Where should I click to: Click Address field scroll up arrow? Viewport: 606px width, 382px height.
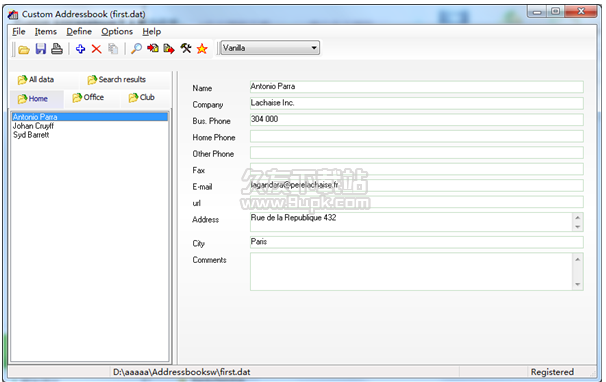(578, 217)
